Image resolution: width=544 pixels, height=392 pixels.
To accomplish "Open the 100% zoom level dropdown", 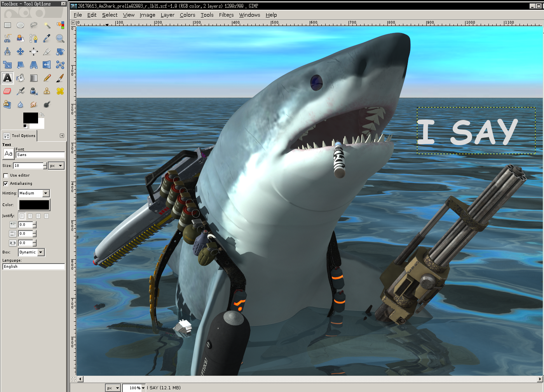I will (143, 388).
